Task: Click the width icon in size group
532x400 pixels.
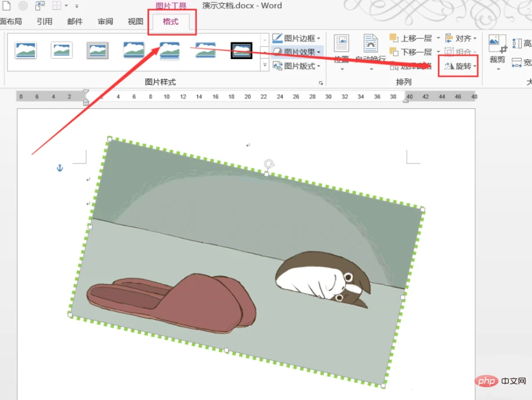Action: pos(516,63)
